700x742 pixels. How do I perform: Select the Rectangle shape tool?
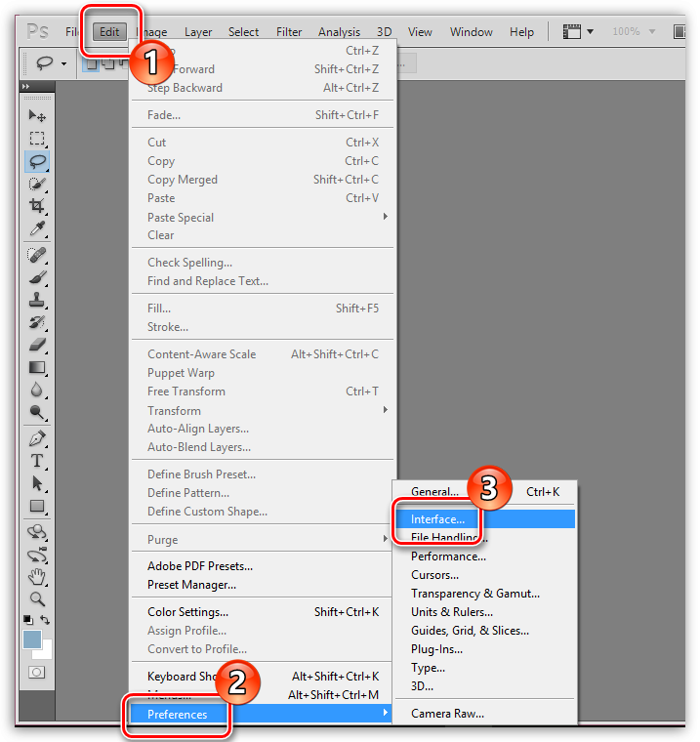[x=37, y=507]
